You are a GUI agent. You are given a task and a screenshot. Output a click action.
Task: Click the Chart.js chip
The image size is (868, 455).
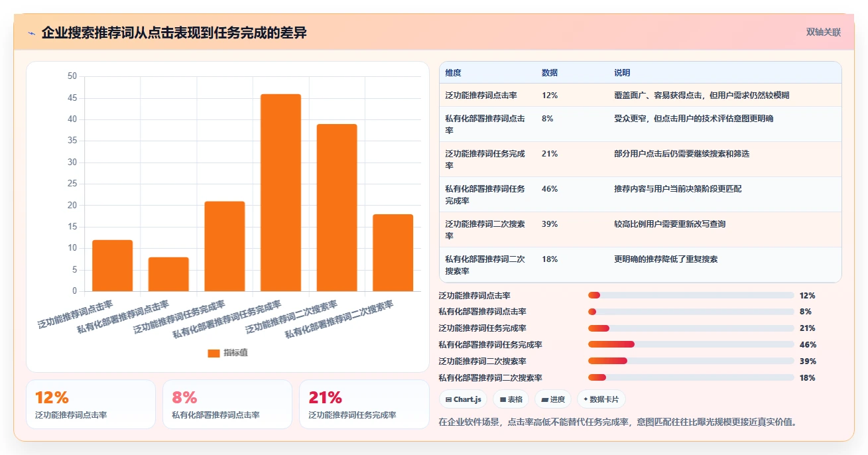[x=464, y=399]
